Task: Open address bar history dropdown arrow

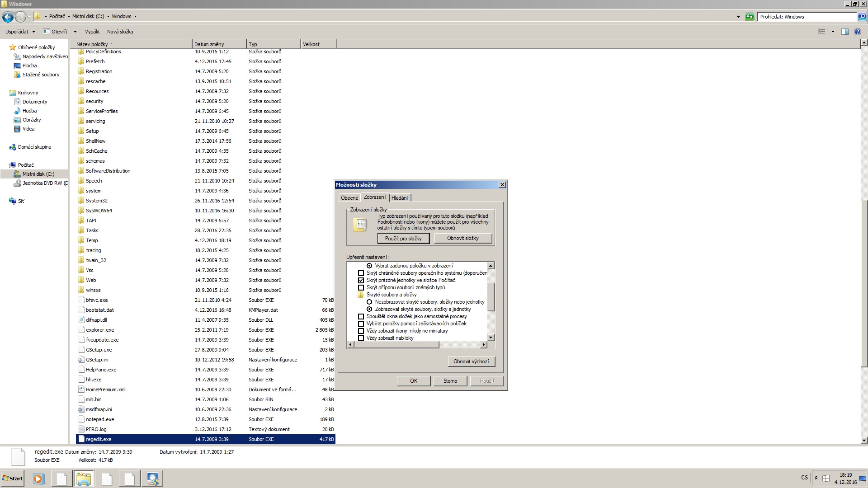Action: [x=738, y=17]
